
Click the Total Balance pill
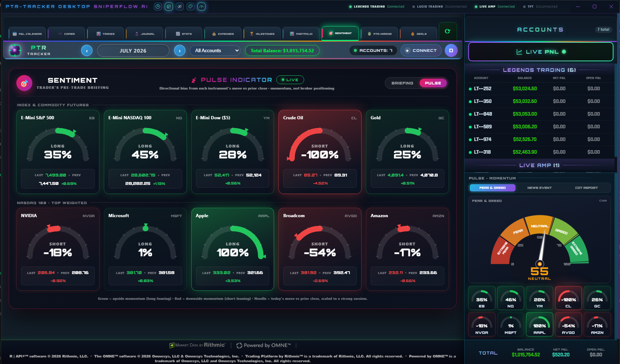tap(282, 51)
